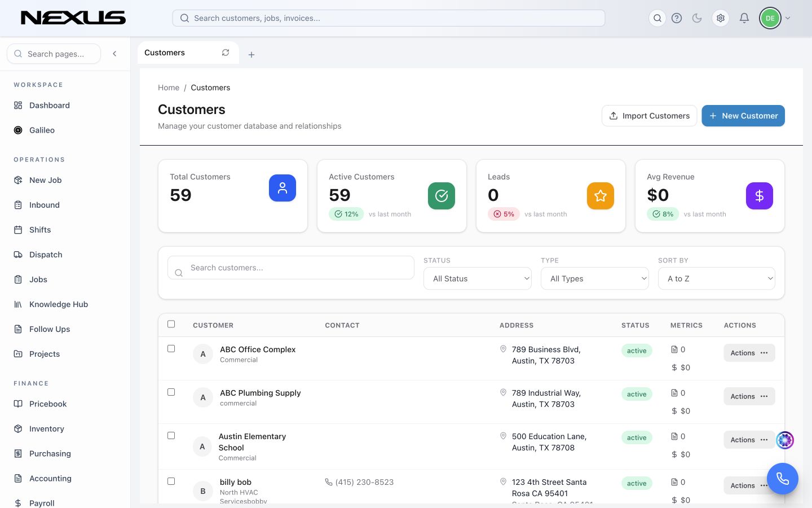Viewport: 812px width, 508px height.
Task: Click ABC Office Complex avatar letter A
Action: point(203,354)
